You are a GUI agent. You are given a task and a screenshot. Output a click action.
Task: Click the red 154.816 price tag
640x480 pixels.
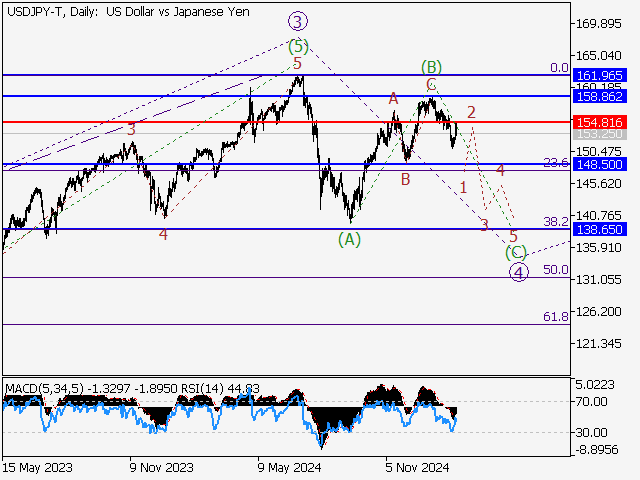[x=600, y=121]
